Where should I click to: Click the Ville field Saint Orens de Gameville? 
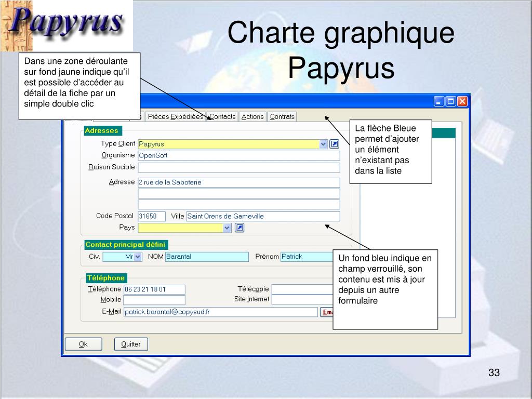pos(263,217)
